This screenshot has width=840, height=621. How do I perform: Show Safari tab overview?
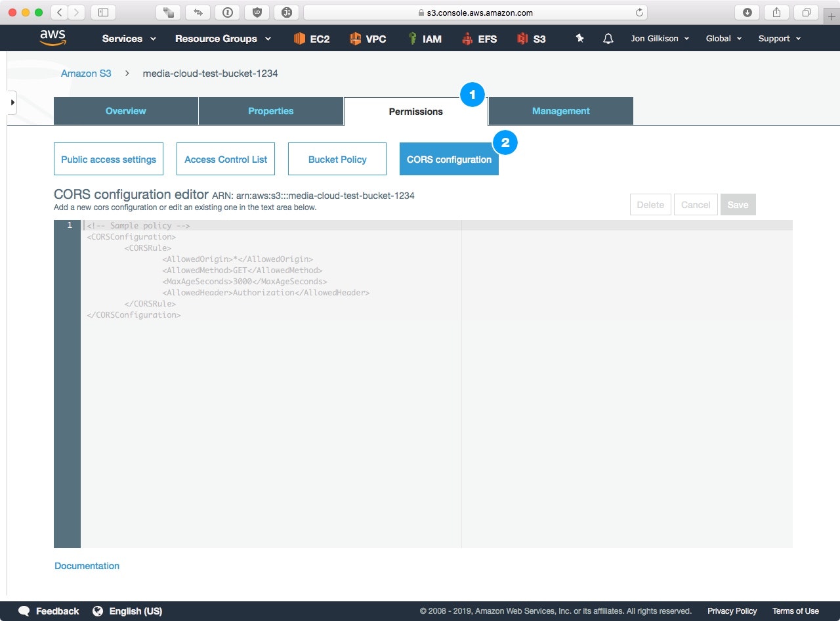pyautogui.click(x=806, y=12)
